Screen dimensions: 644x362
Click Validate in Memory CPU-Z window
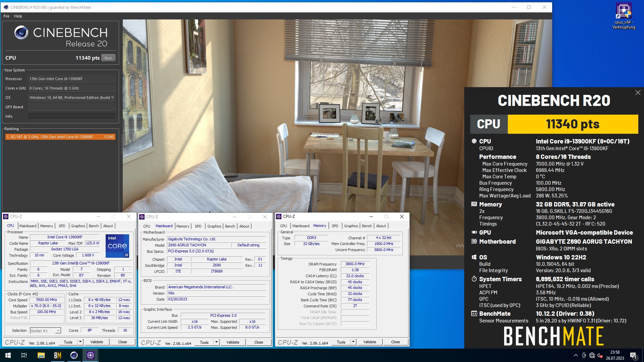click(370, 342)
